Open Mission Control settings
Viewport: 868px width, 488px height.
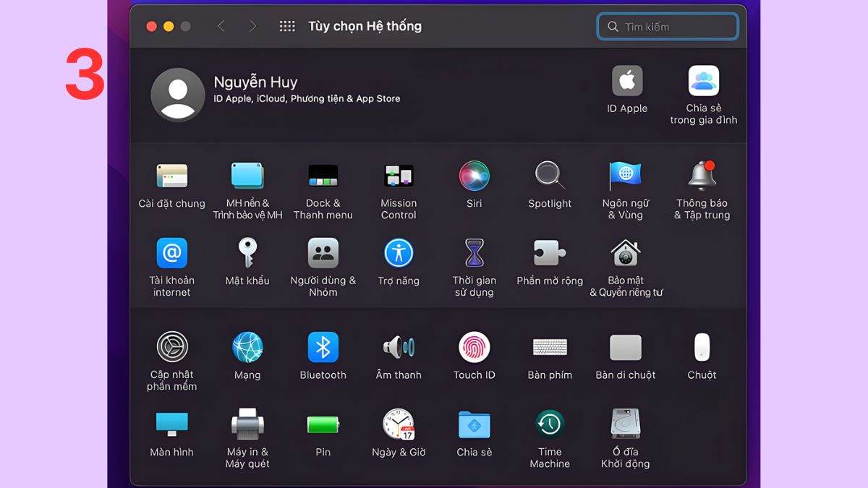(x=399, y=176)
